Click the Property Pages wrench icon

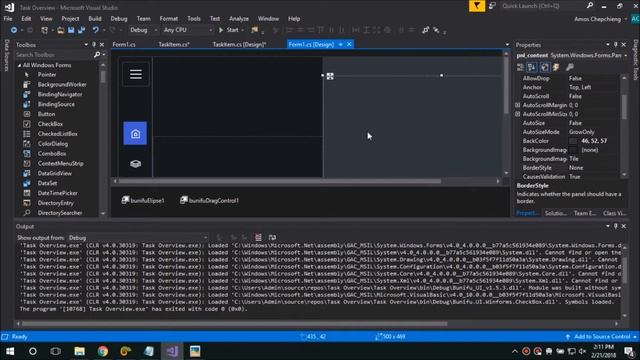(570, 67)
